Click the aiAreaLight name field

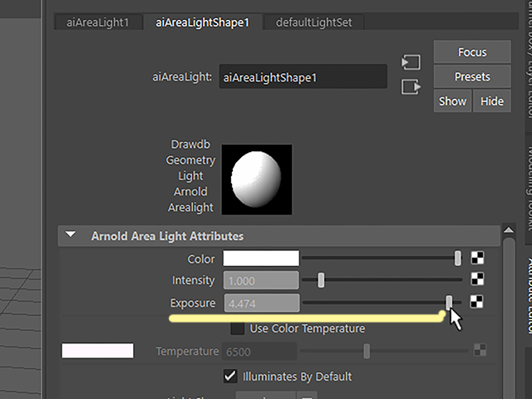click(x=303, y=77)
